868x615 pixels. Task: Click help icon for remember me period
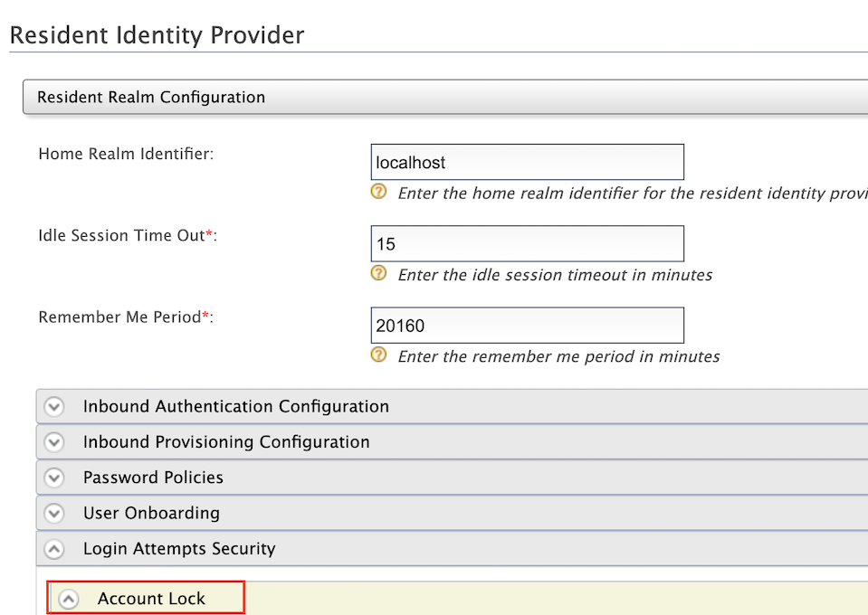378,354
